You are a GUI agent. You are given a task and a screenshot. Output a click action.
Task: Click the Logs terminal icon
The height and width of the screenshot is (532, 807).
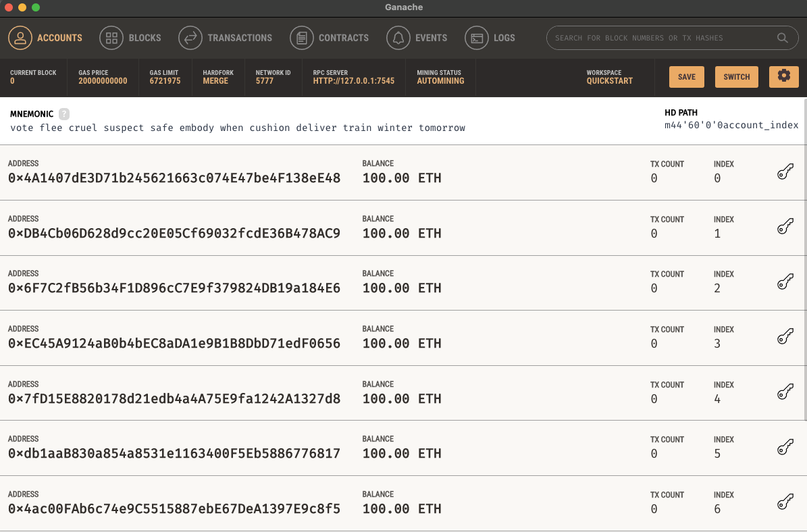point(477,38)
